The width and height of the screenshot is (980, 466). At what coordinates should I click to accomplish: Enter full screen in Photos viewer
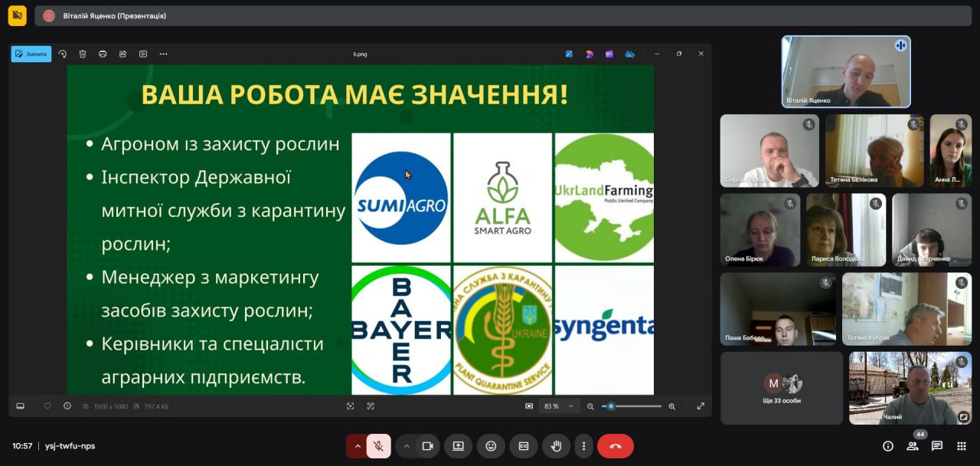[x=700, y=406]
